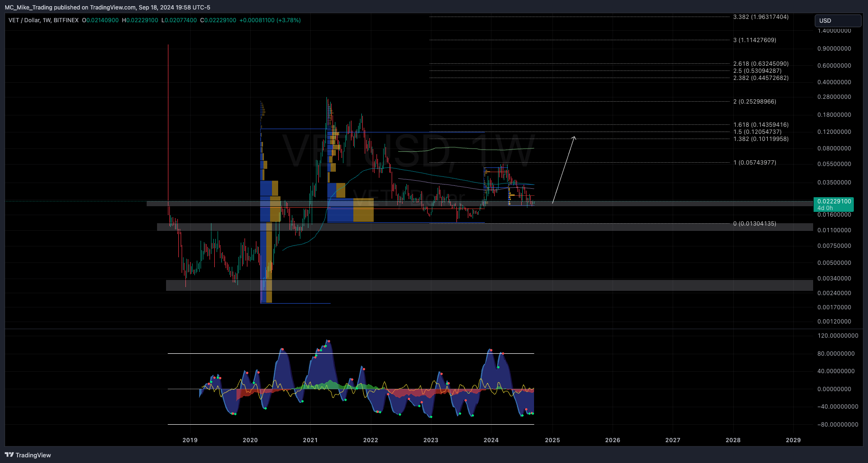Click the 2025 label on time axis
This screenshot has height=463, width=868.
tap(552, 440)
